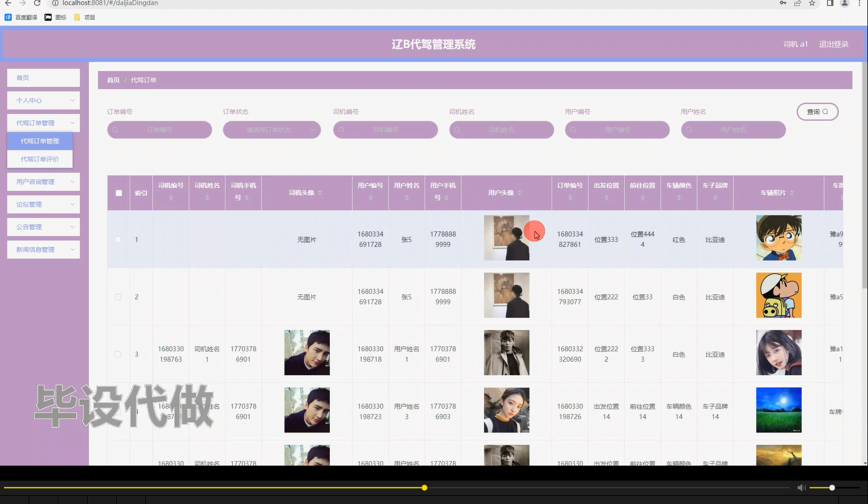Viewport: 868px width, 504px height.
Task: Adjust the video volume slider handle
Action: click(832, 487)
